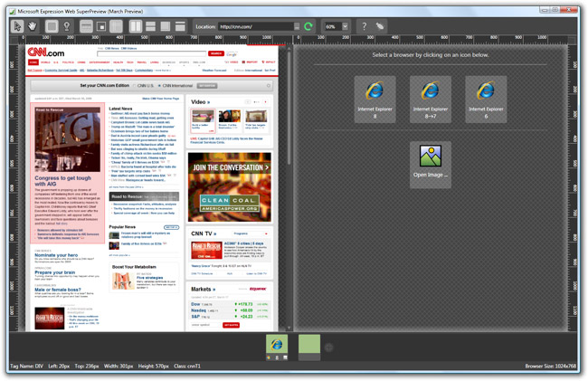This screenshot has height=381, width=588.
Task: Click vertical scrollbar thumb of left preview pane
Action: click(x=289, y=108)
